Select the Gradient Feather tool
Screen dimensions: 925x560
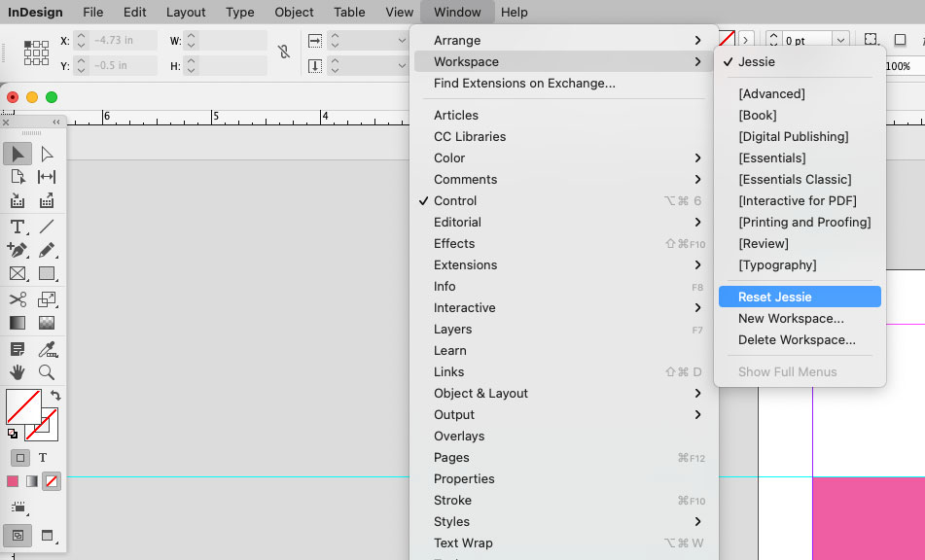[x=47, y=323]
